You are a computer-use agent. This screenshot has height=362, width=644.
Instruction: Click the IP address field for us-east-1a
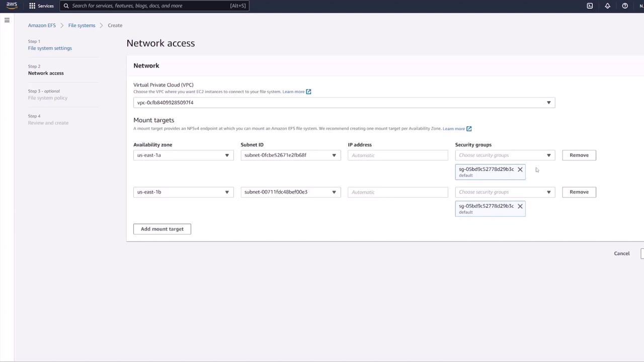pos(397,155)
